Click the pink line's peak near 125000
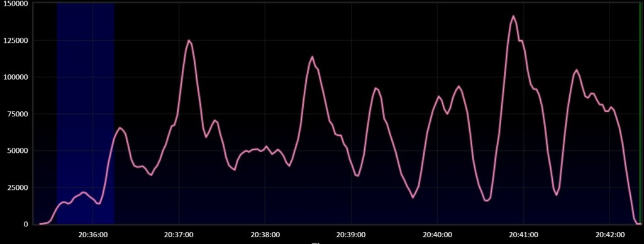Screen dimensions: 644x244 tap(189, 40)
